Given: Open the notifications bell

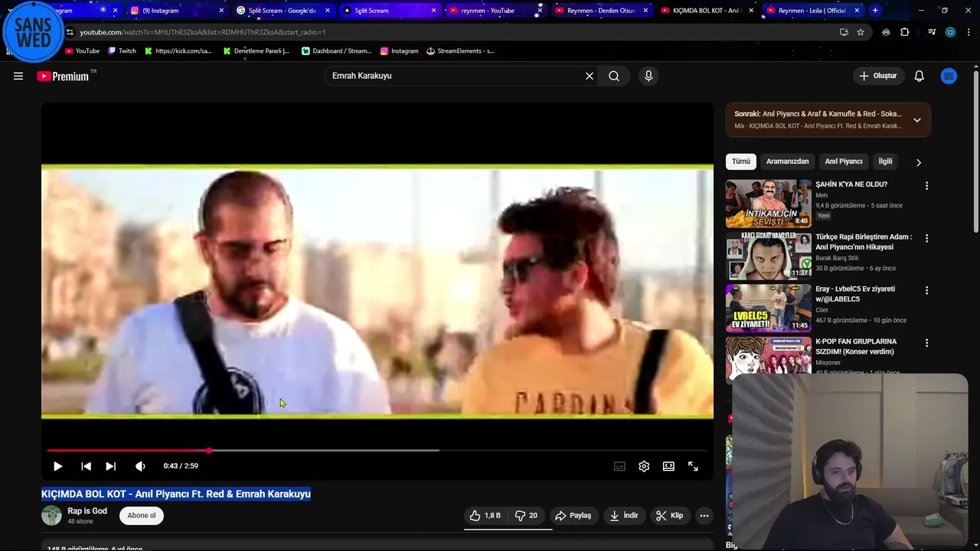Looking at the screenshot, I should 920,76.
